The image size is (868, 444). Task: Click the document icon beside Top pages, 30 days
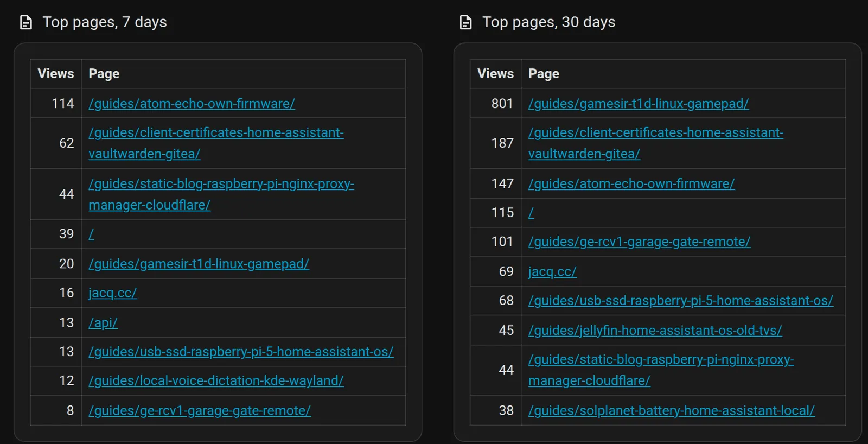click(x=465, y=22)
